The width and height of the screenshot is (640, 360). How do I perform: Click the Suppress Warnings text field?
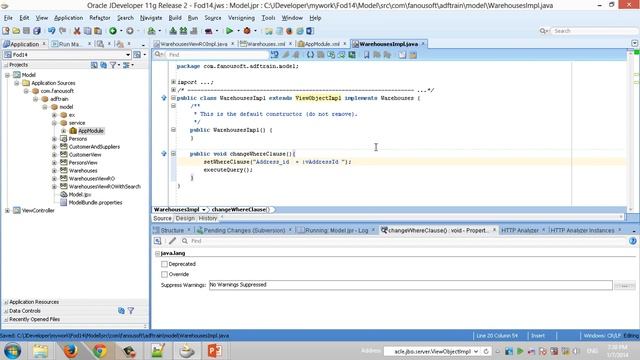[x=411, y=285]
